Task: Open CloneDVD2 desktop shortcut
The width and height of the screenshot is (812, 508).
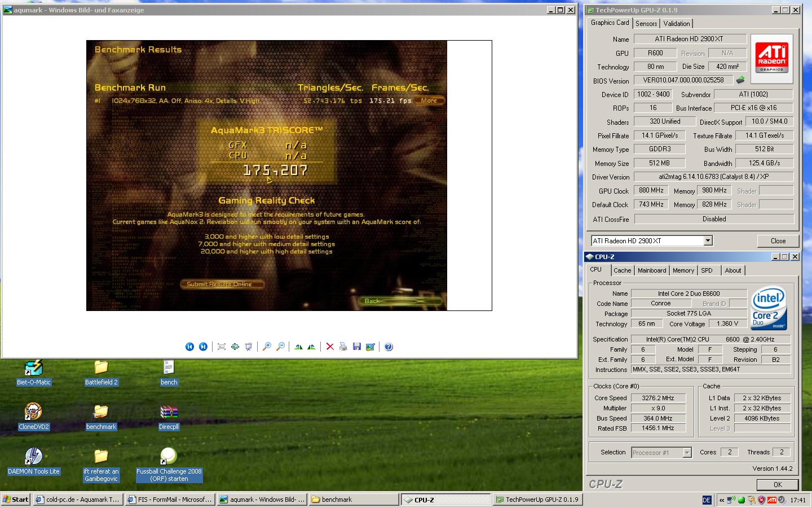Action: click(34, 417)
